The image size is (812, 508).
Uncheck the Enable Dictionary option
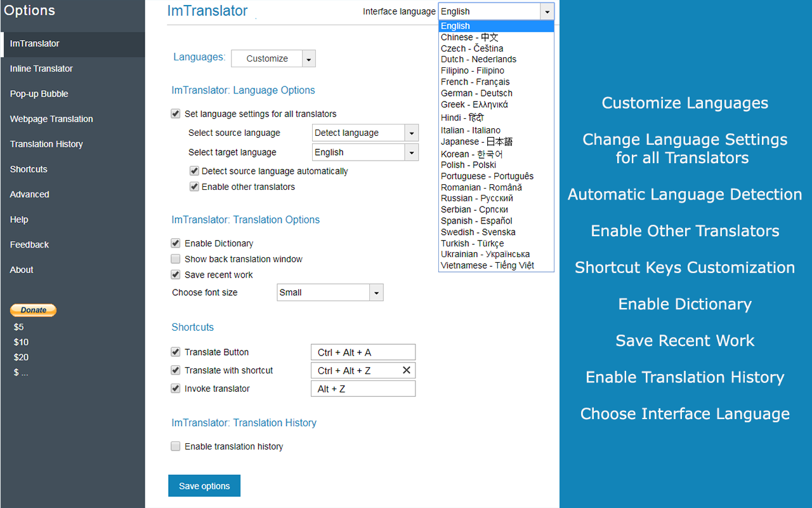point(176,243)
